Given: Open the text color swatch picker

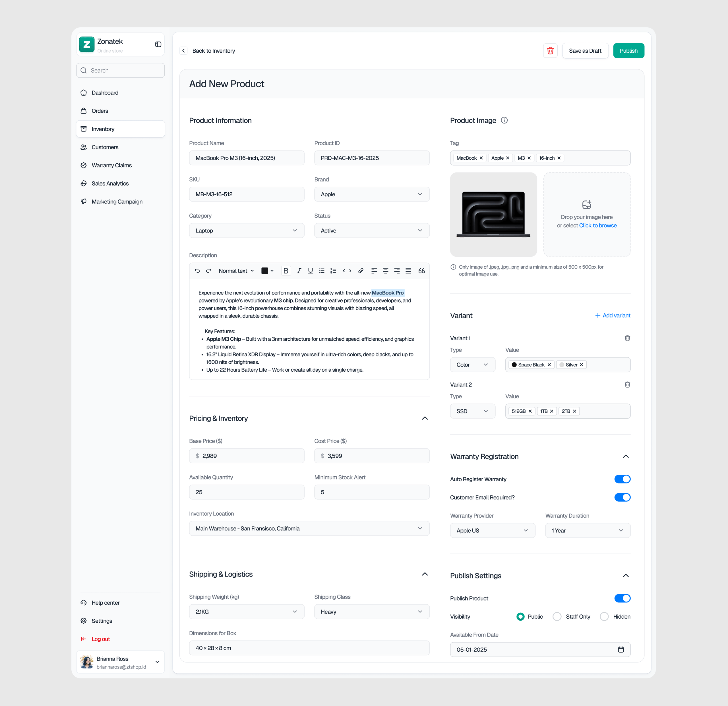Looking at the screenshot, I should click(267, 271).
